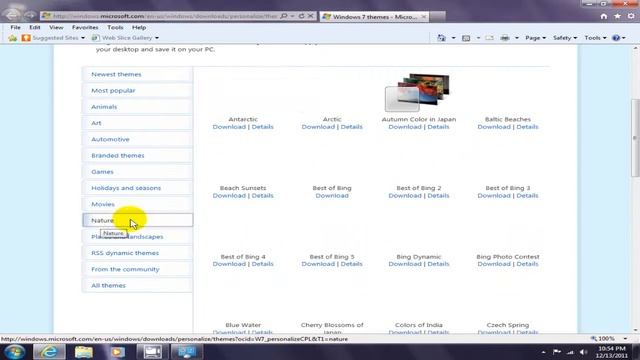Click the search magnifier in address bar
The width and height of the screenshot is (640, 360).
[x=283, y=16]
